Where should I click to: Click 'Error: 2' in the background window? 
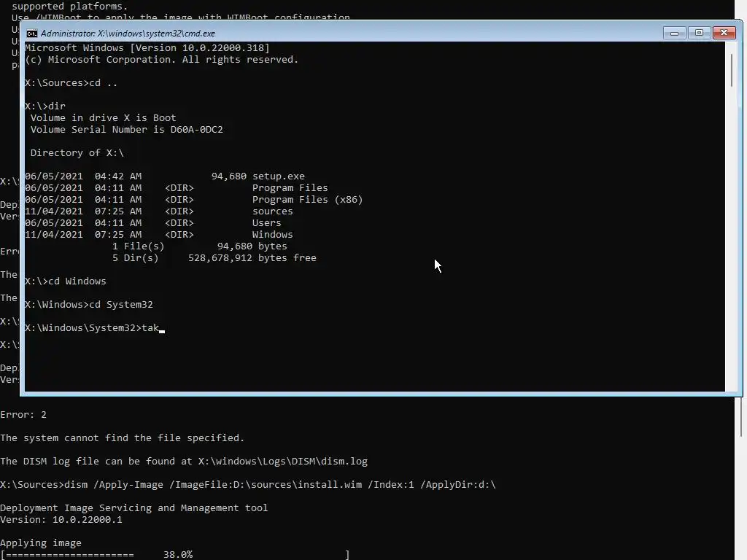pyautogui.click(x=23, y=415)
